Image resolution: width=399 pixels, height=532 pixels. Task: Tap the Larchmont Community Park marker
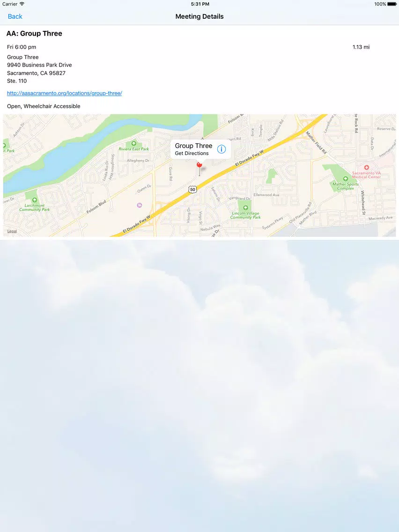coord(34,200)
